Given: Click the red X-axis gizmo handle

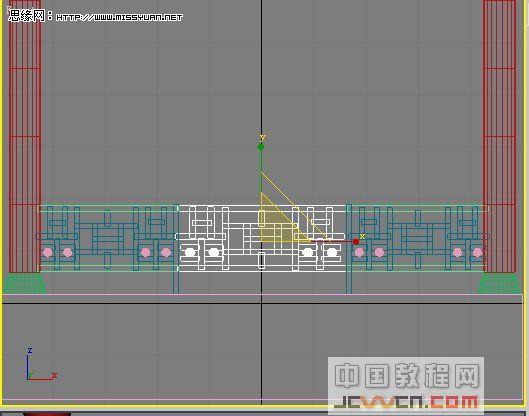Looking at the screenshot, I should point(356,242).
